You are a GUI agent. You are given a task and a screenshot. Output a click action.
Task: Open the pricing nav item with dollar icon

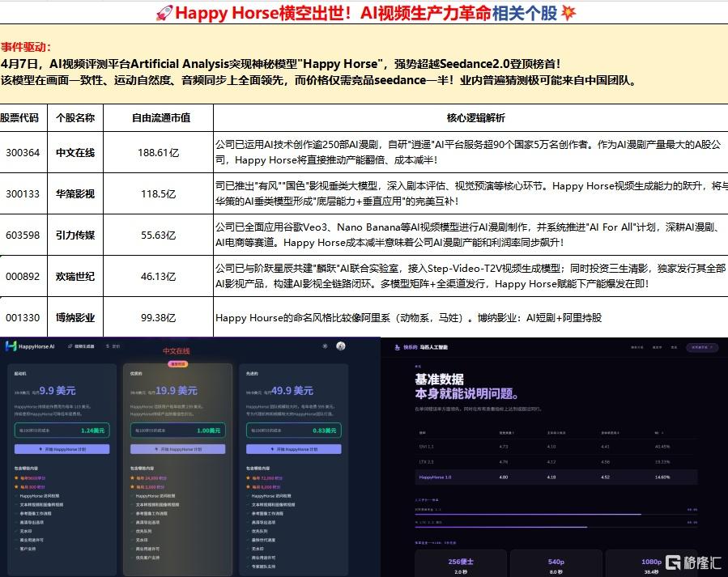click(x=113, y=346)
